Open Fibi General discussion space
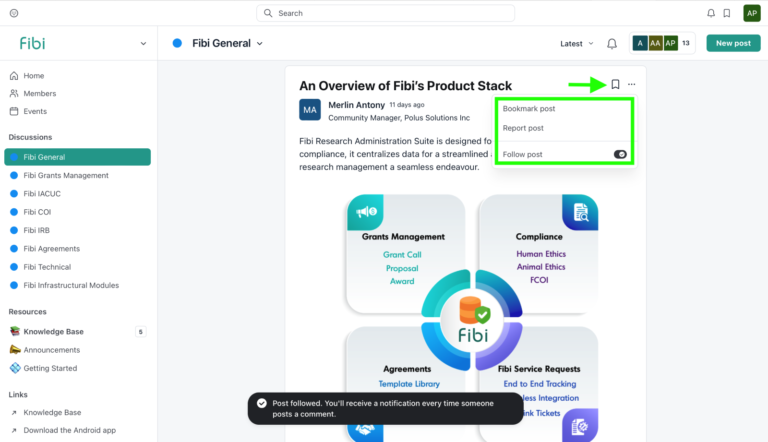 (77, 157)
